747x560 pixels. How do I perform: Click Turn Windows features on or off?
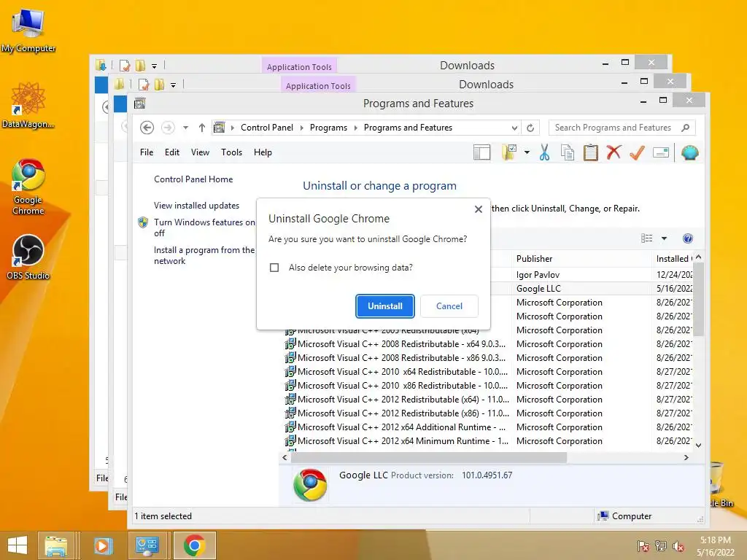tap(204, 227)
